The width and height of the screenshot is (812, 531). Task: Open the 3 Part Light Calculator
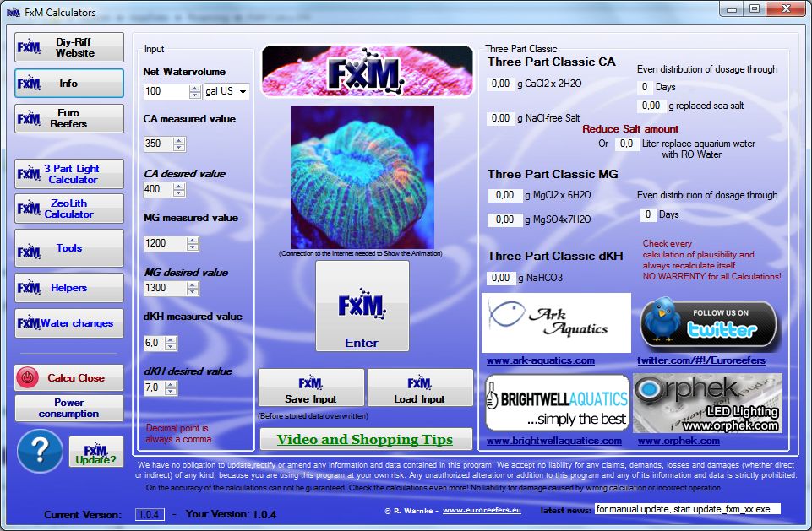pyautogui.click(x=69, y=174)
